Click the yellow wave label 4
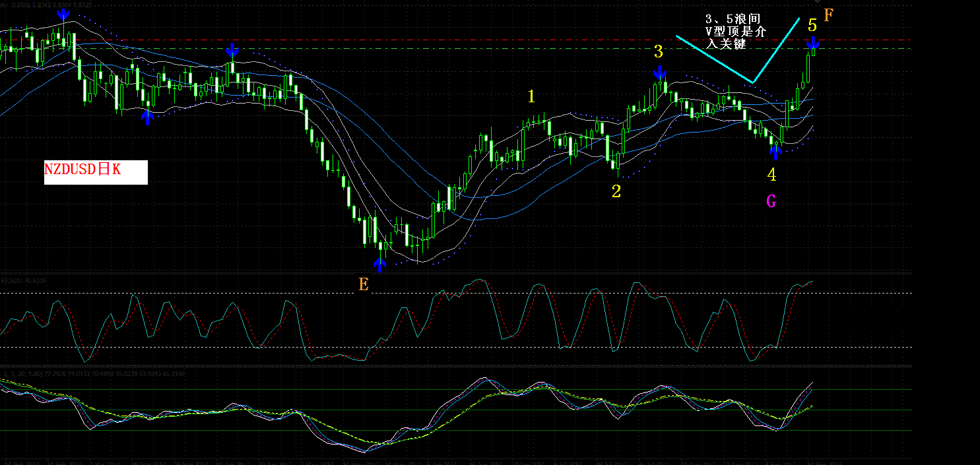The image size is (980, 465). [771, 175]
